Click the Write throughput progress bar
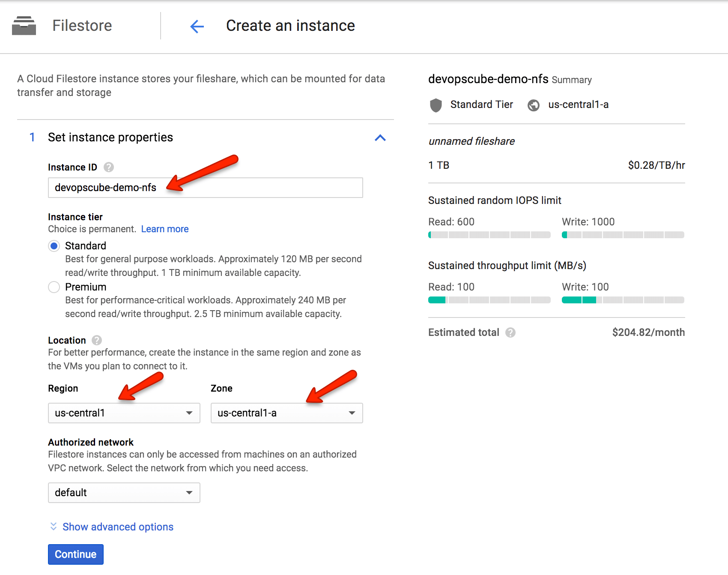Screen dimensions: 728x575 tap(622, 300)
